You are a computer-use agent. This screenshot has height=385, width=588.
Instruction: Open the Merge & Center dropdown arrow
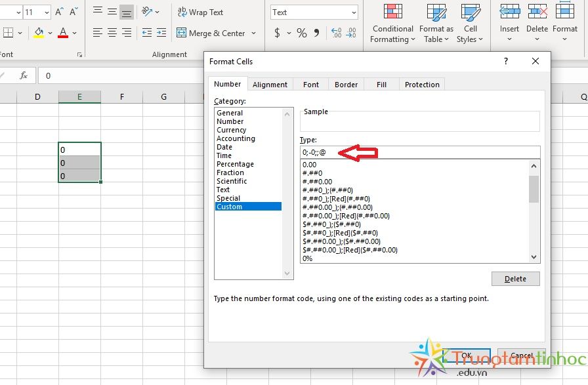click(253, 33)
